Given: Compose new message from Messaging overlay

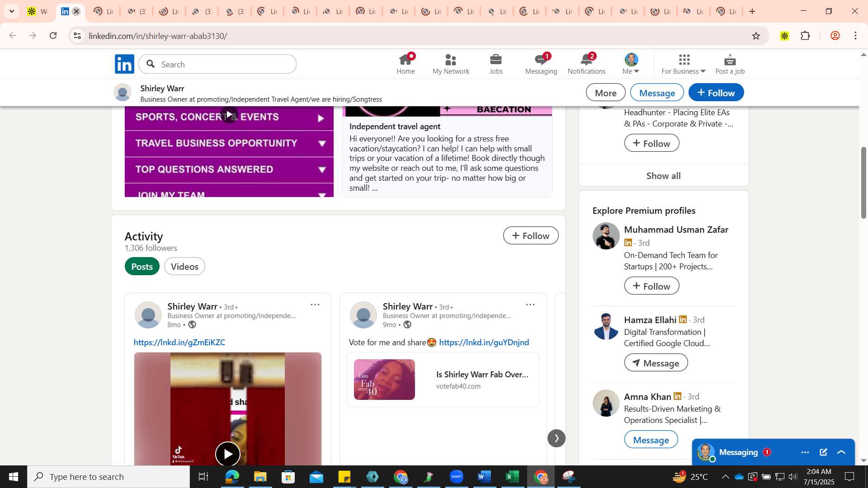Looking at the screenshot, I should pos(823,452).
